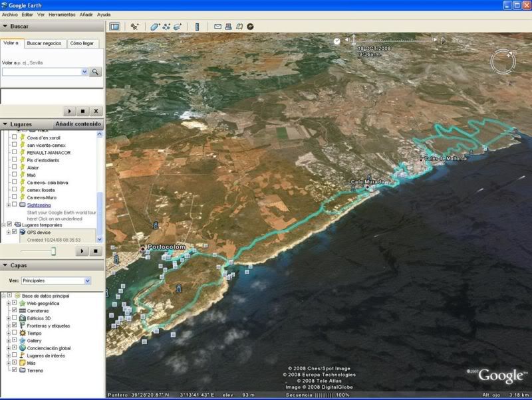The height and width of the screenshot is (400, 532).
Task: Click the Web geográfica layer star icon
Action: [23, 304]
